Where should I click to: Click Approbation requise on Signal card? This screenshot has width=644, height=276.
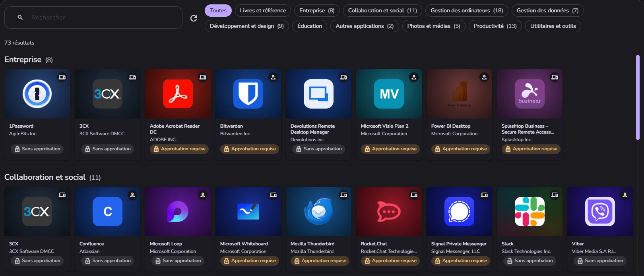[x=461, y=261]
